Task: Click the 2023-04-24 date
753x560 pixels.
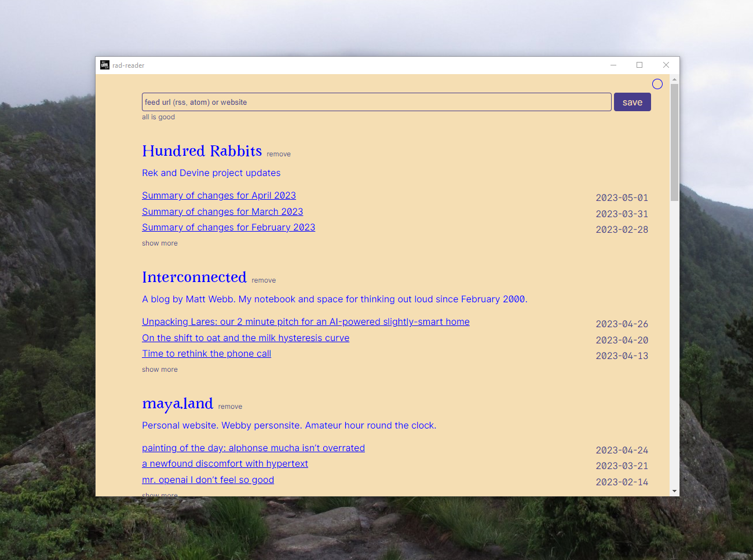Action: click(x=622, y=451)
